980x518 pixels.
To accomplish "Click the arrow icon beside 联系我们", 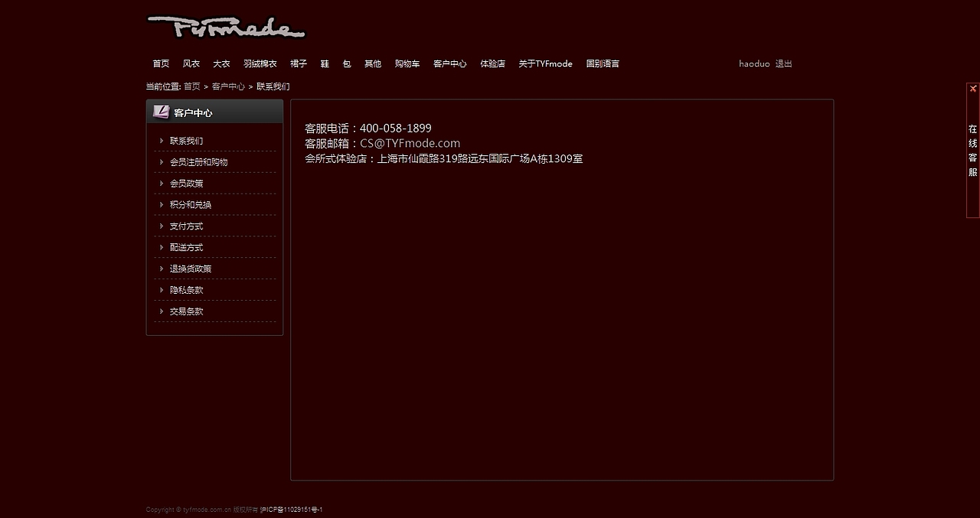I will [x=161, y=141].
